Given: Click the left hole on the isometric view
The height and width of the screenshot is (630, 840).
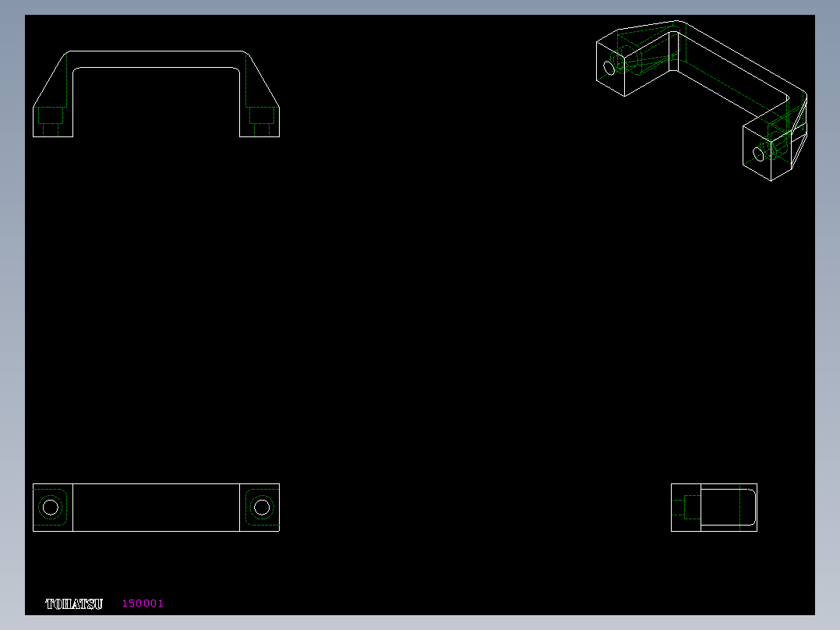Looking at the screenshot, I should [609, 68].
